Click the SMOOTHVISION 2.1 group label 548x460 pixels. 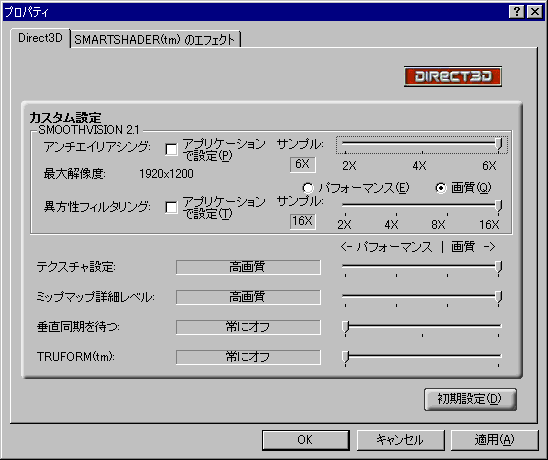89,130
